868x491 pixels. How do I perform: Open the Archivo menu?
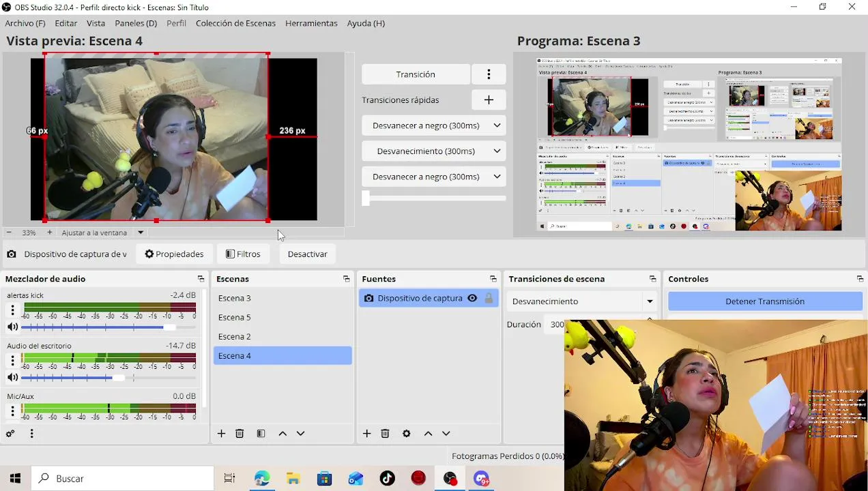[x=25, y=23]
